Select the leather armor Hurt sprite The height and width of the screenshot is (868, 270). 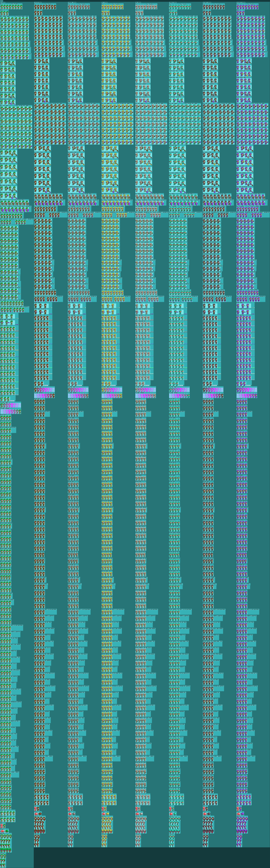(x=37, y=809)
